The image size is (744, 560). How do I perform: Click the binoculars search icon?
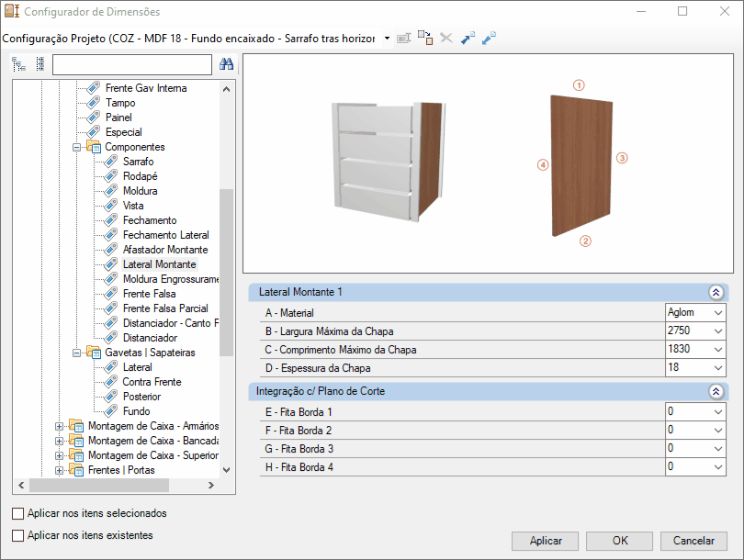(226, 64)
